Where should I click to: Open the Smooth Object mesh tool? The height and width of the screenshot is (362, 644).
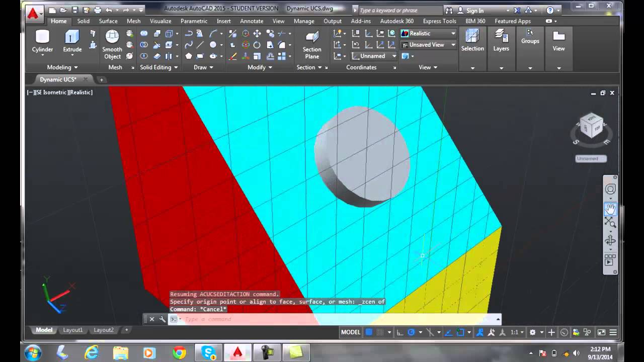112,44
